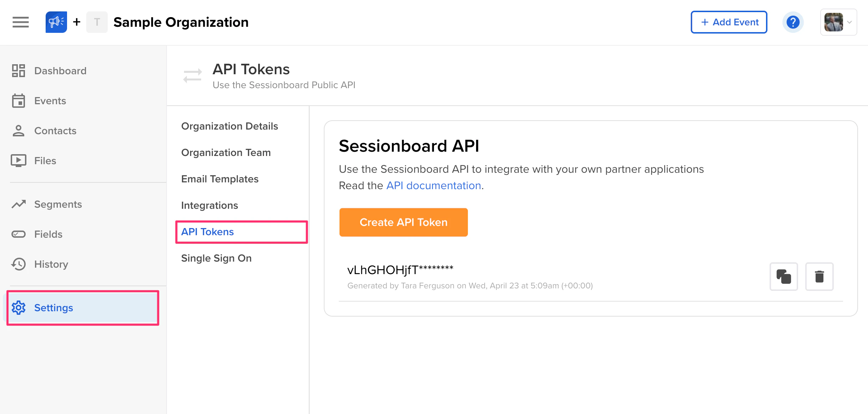Open the API documentation link
This screenshot has height=414, width=868.
click(433, 185)
